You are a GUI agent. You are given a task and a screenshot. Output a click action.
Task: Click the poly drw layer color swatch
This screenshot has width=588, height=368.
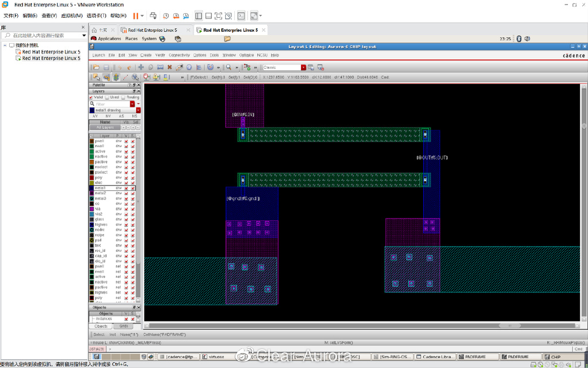tap(91, 178)
